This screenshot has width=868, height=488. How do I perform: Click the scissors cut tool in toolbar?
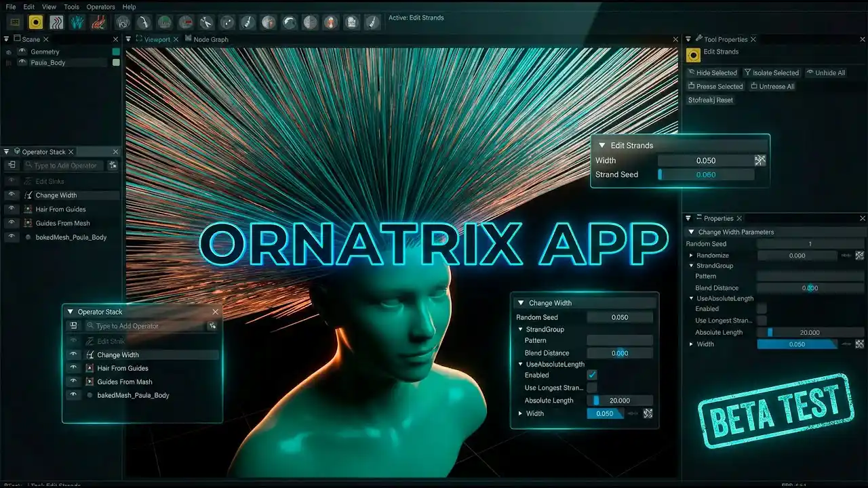coord(205,22)
